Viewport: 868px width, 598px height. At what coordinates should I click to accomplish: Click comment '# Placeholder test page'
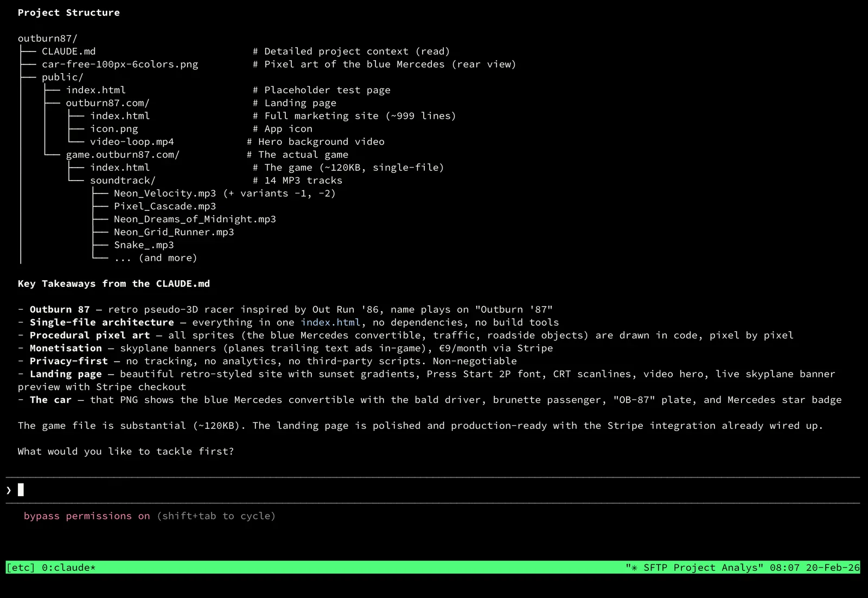pos(322,90)
